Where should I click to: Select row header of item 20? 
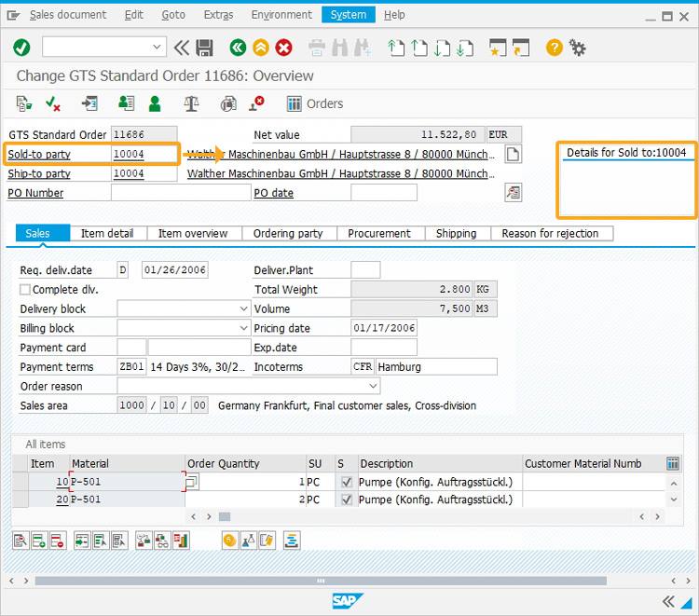click(x=21, y=500)
